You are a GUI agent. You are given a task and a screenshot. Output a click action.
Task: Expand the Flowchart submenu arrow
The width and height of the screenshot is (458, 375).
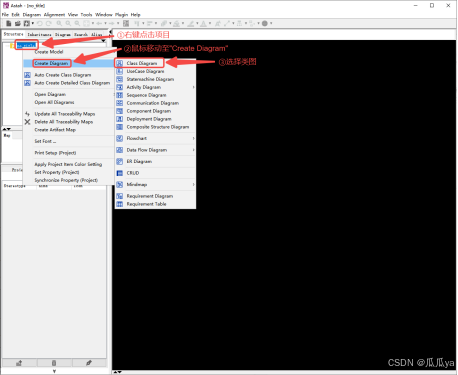(193, 138)
